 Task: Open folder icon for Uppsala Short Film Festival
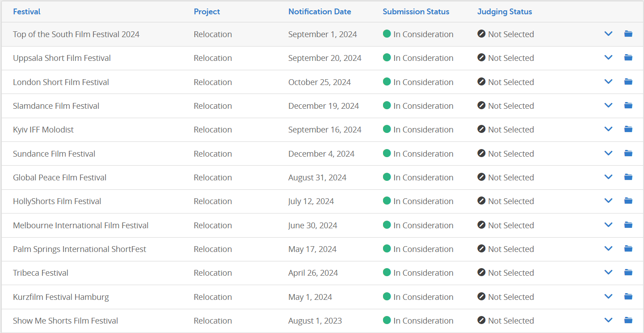pyautogui.click(x=628, y=57)
